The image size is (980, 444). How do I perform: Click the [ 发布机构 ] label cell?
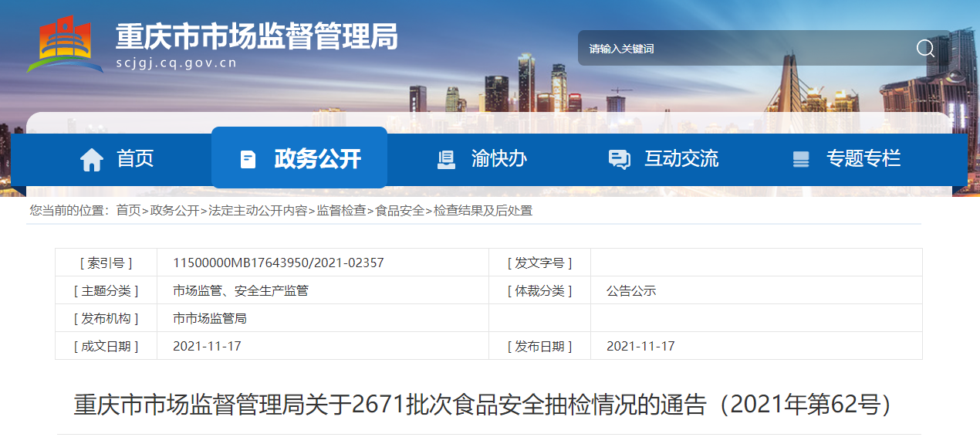tap(106, 318)
